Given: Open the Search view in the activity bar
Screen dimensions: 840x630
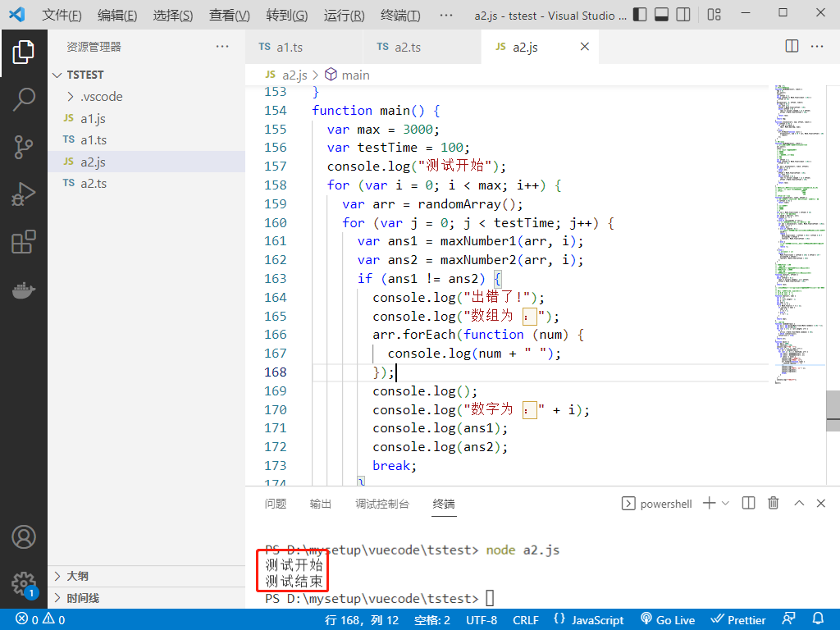Looking at the screenshot, I should click(24, 99).
